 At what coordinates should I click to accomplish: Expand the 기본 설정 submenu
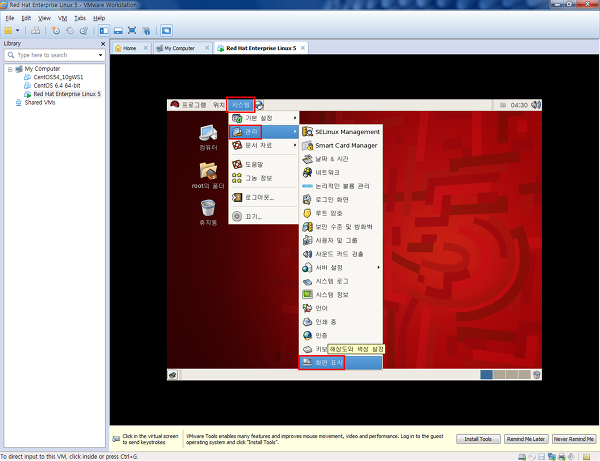tap(264, 118)
